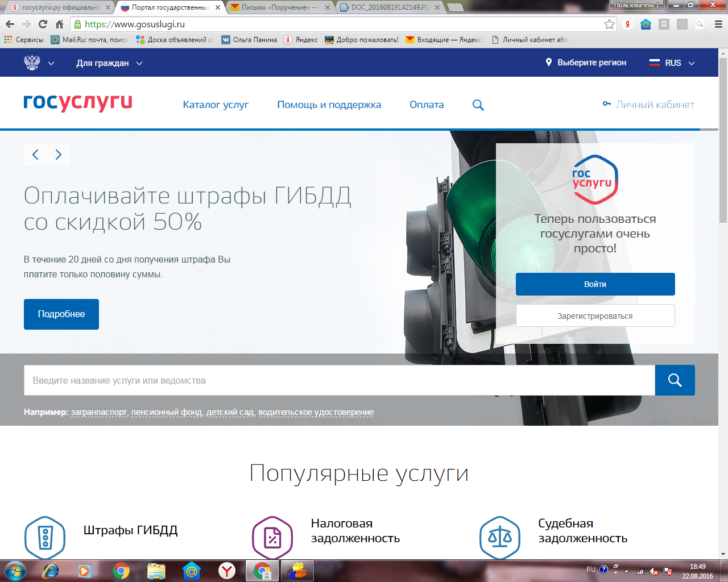The width and height of the screenshot is (728, 582).
Task: Open Mail.Ru: почта, поиск bookmark
Action: point(89,40)
